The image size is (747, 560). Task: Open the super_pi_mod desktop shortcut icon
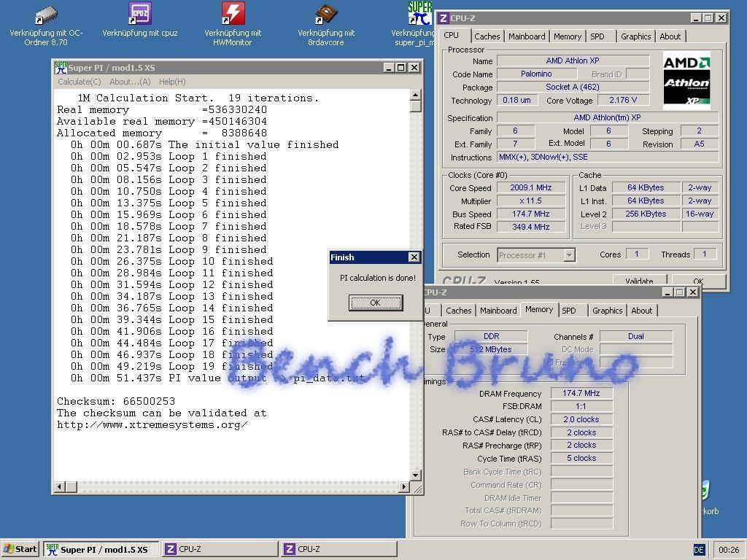(419, 13)
